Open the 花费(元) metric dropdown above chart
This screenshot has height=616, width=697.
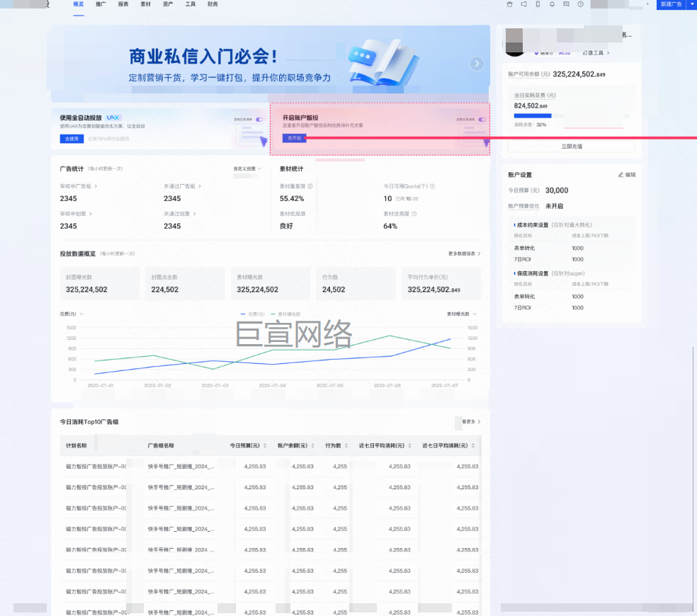[72, 314]
